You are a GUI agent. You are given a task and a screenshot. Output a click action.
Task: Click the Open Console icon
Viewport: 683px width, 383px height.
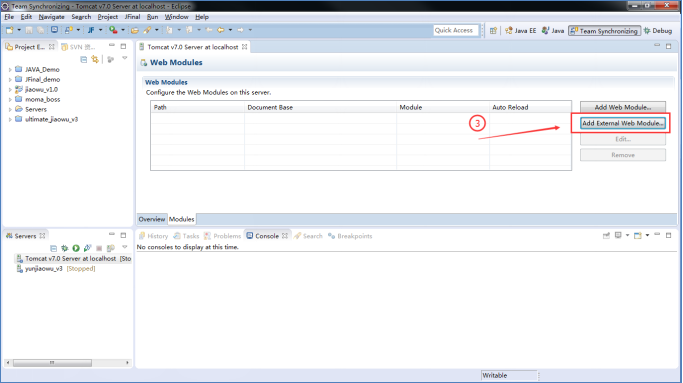click(638, 236)
